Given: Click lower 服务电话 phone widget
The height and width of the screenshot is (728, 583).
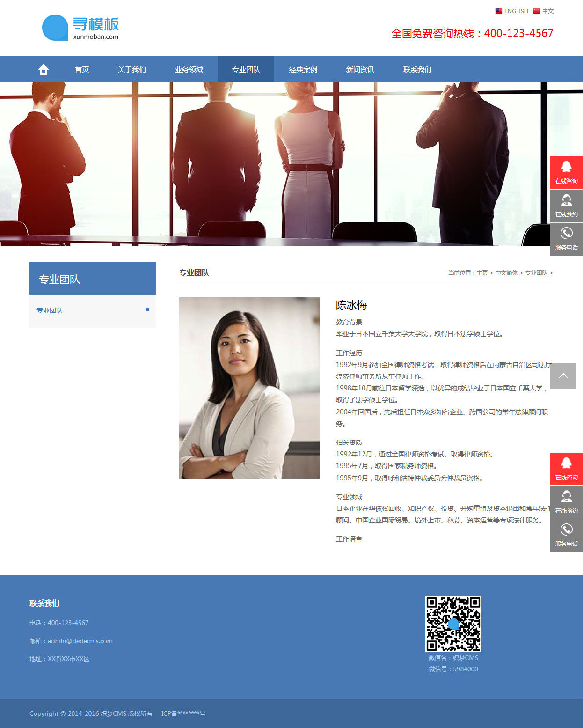Looking at the screenshot, I should 567,536.
